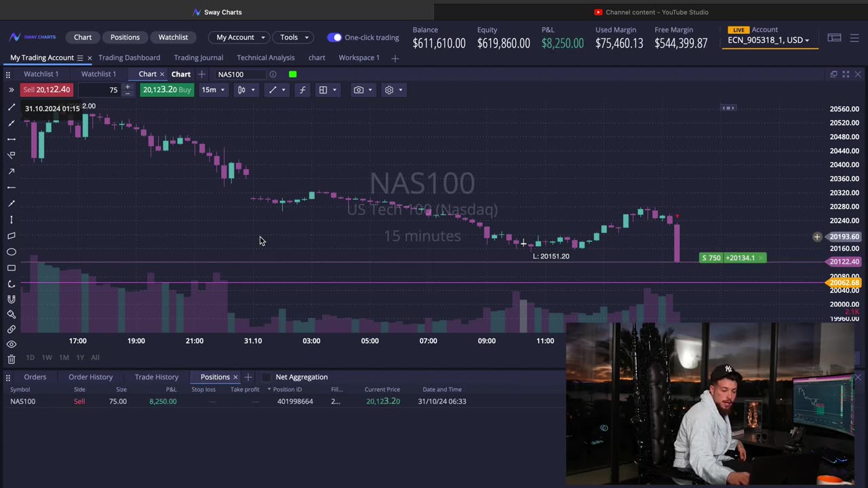Viewport: 868px width, 488px height.
Task: Click the Positions button in top bar
Action: tap(125, 37)
